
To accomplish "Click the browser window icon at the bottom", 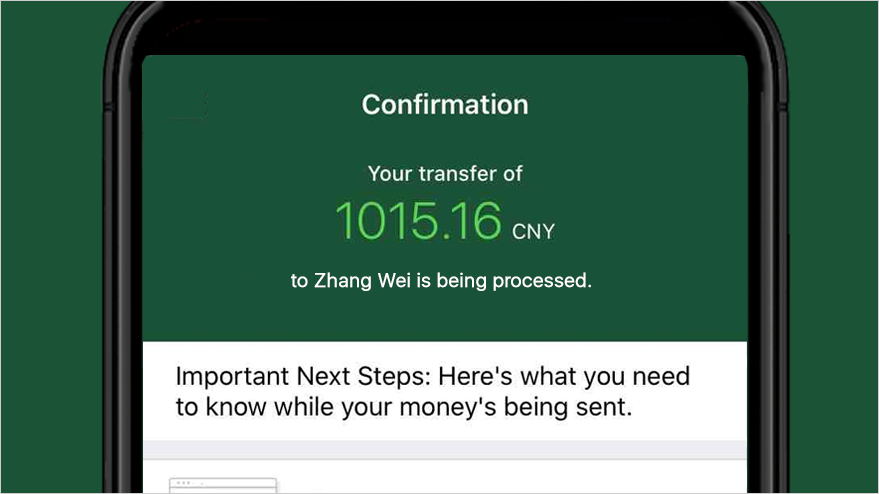I will coord(222,486).
